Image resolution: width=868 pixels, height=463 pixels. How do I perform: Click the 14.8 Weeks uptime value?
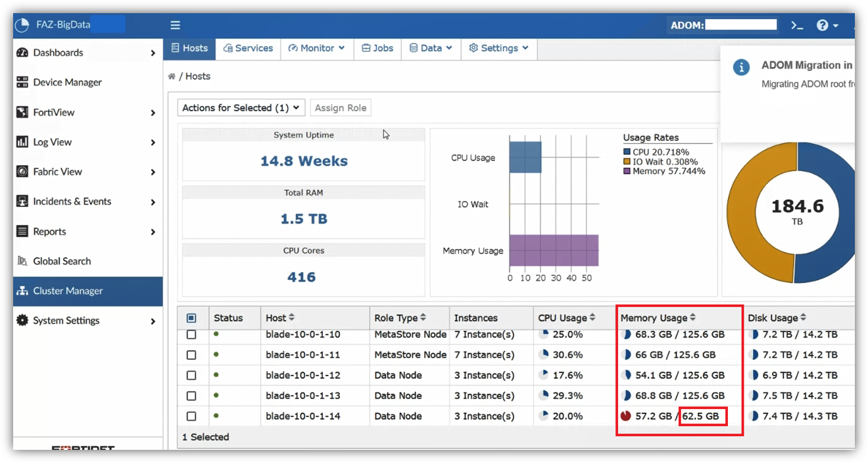pos(304,161)
